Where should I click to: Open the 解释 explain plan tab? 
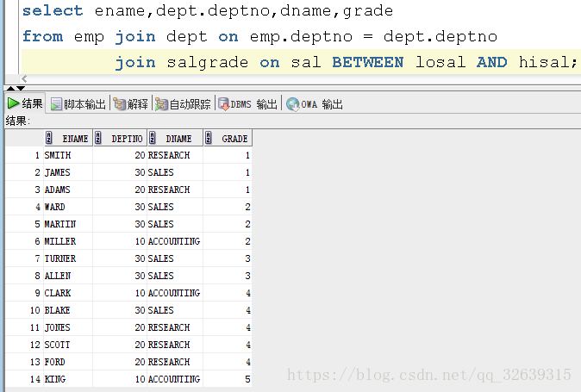[x=130, y=104]
